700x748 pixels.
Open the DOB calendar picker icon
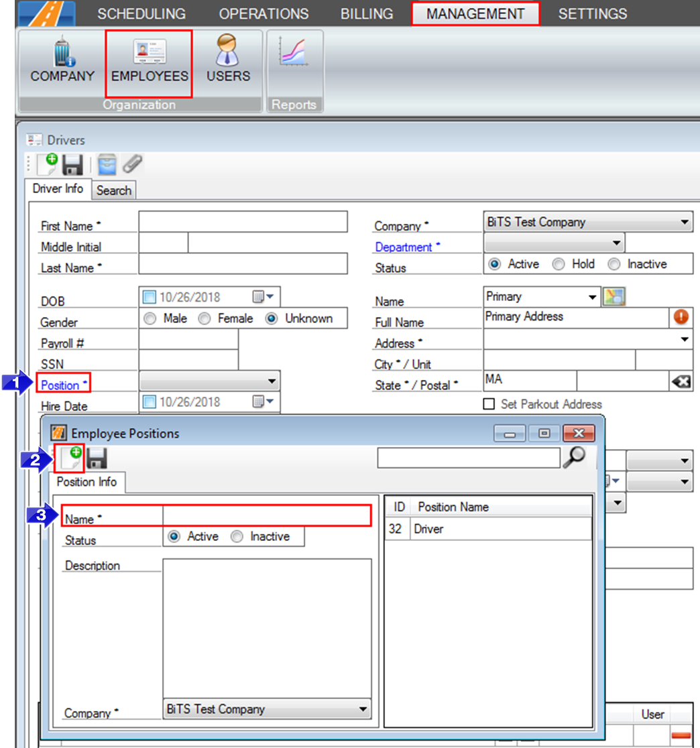tap(263, 297)
